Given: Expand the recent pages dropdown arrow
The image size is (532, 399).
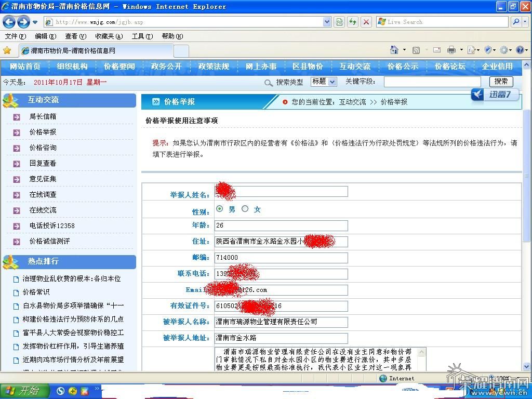Looking at the screenshot, I should (35, 22).
